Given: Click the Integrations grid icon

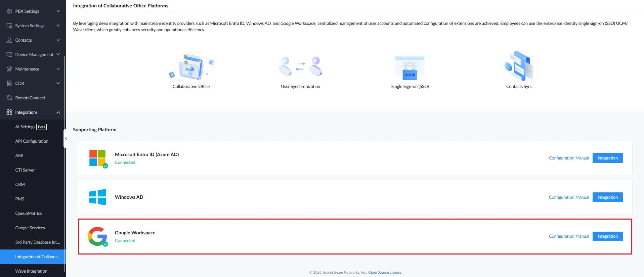Looking at the screenshot, I should tap(9, 112).
